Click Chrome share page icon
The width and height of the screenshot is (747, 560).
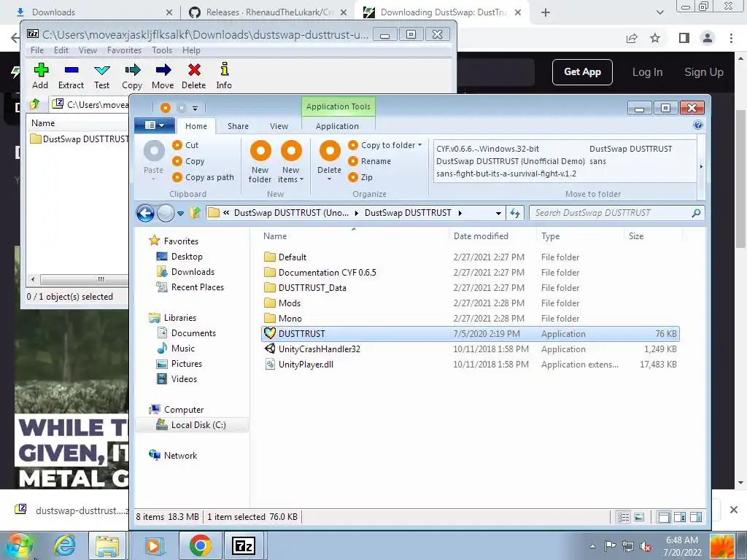(x=632, y=38)
